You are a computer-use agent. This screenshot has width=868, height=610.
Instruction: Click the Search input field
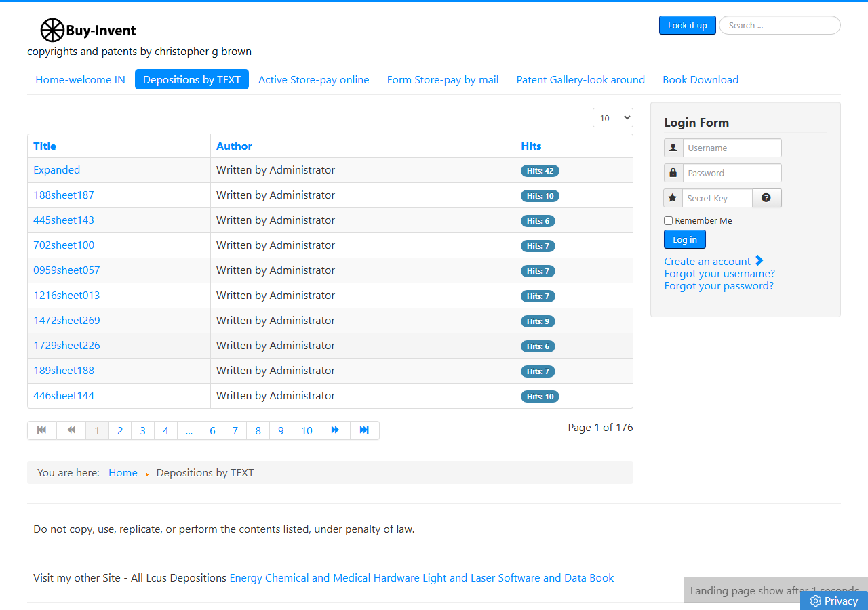coord(780,25)
